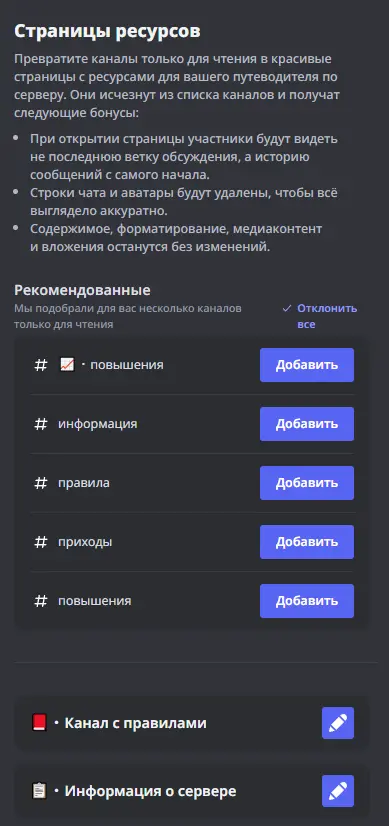The width and height of the screenshot is (389, 826).
Task: Click the приходы channel name
Action: (x=85, y=542)
